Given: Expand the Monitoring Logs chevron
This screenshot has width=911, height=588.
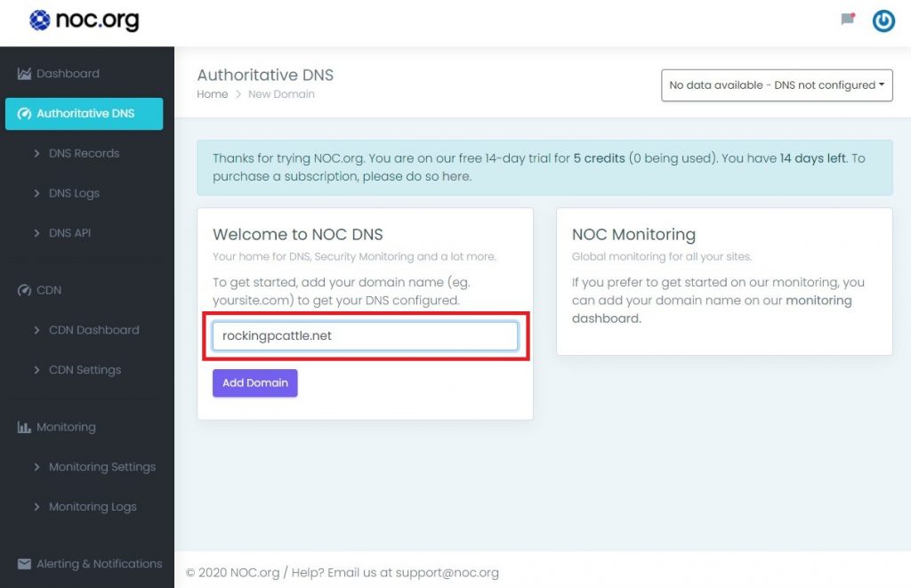Looking at the screenshot, I should 36,507.
